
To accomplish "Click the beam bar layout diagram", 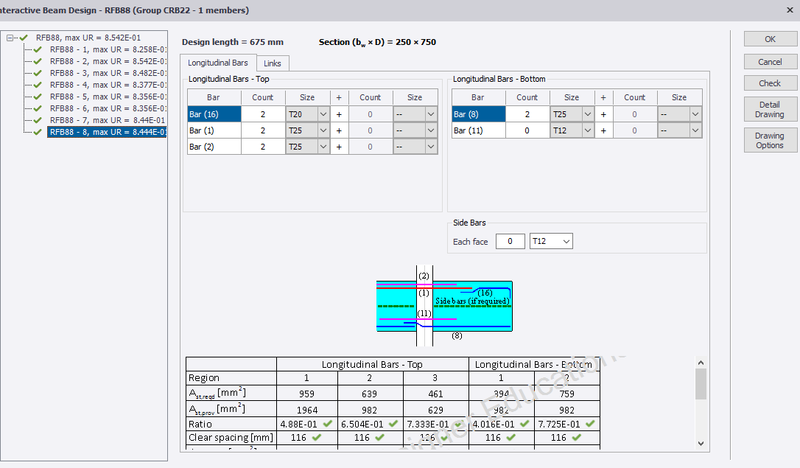I will pyautogui.click(x=444, y=306).
